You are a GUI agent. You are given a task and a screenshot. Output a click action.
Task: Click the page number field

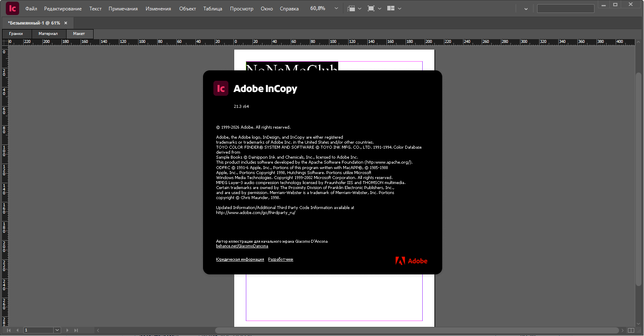click(39, 330)
